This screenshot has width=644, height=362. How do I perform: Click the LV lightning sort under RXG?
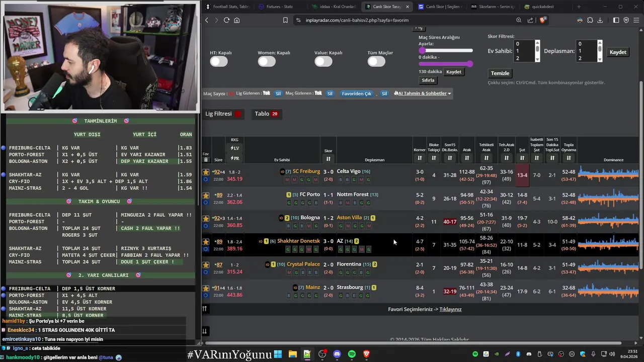point(234,148)
